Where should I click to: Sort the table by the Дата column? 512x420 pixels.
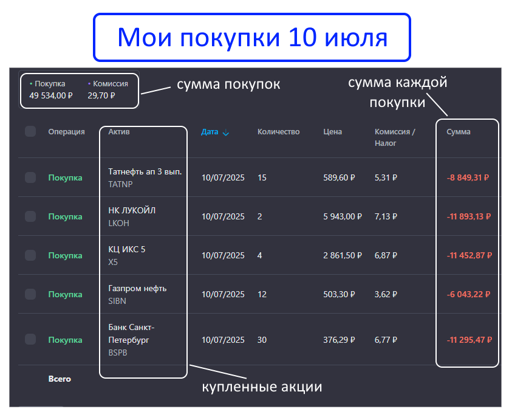210,132
